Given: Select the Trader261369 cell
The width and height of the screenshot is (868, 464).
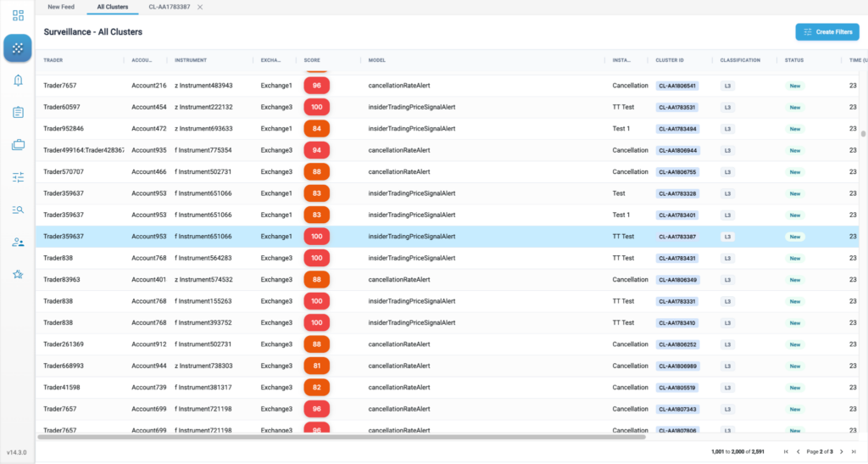Looking at the screenshot, I should (64, 345).
